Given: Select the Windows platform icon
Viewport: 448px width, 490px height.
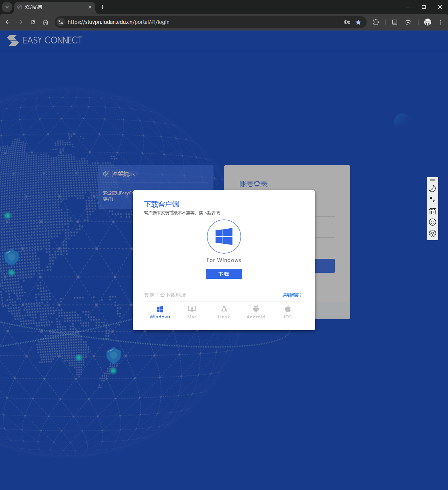Looking at the screenshot, I should click(160, 309).
